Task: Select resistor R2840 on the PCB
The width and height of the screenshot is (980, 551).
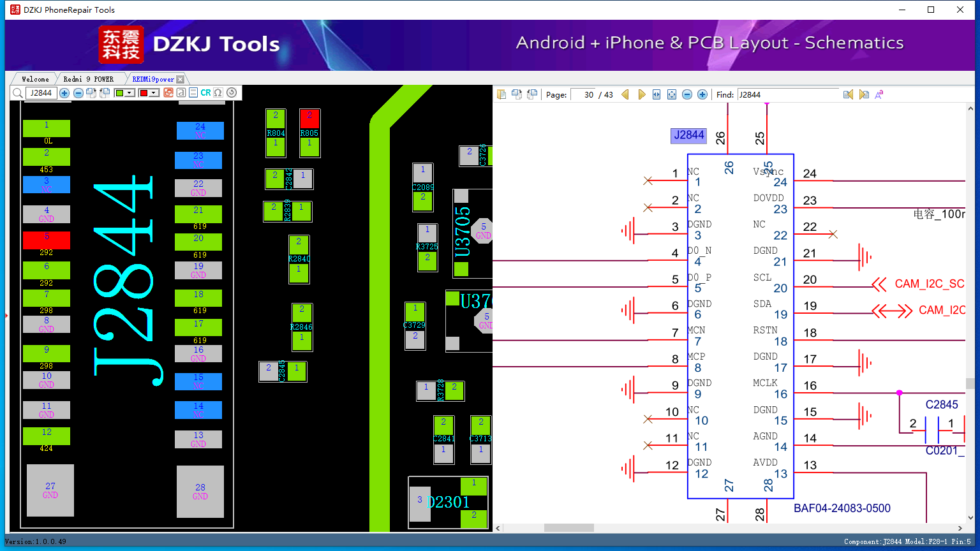Action: click(299, 259)
